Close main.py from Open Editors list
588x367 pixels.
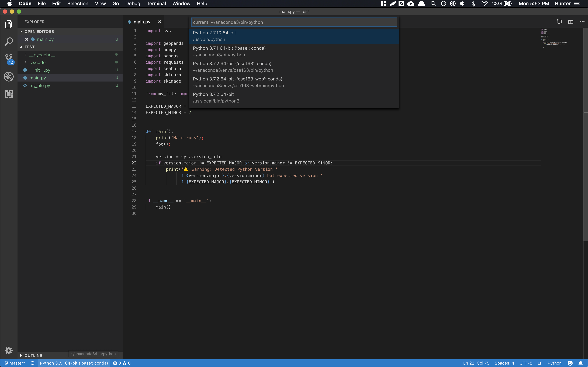click(27, 39)
